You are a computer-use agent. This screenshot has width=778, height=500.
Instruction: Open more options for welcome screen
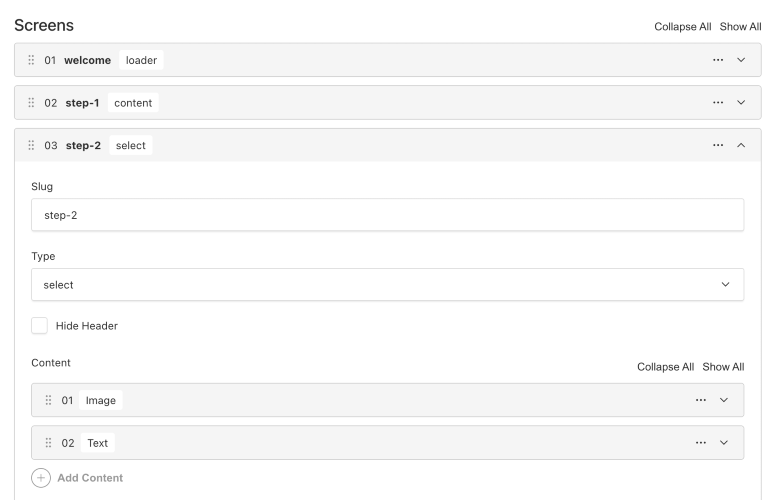click(x=718, y=60)
